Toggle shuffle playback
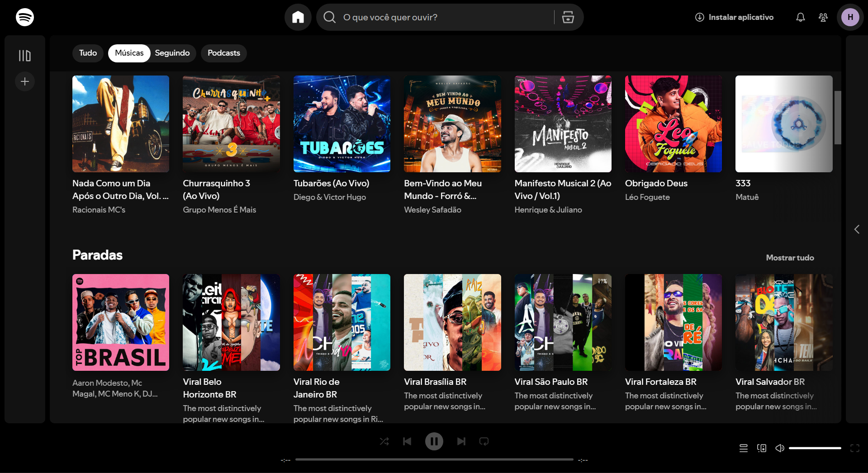Viewport: 868px width, 473px height. [x=384, y=441]
